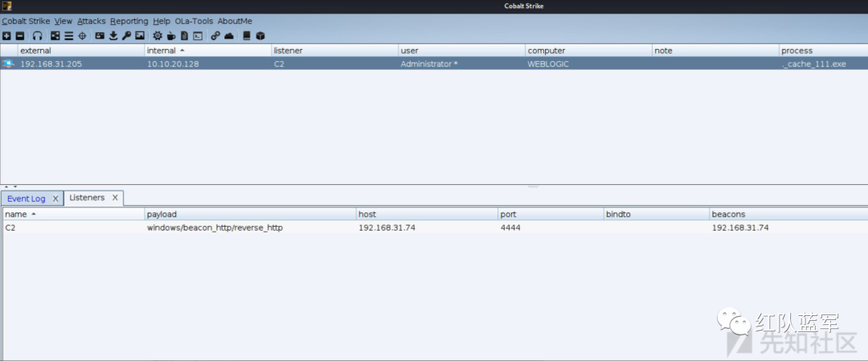The image size is (868, 361).
Task: Sort listeners by beacons column header
Action: click(x=789, y=214)
